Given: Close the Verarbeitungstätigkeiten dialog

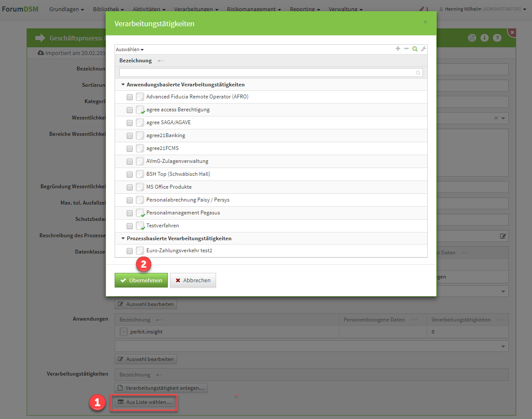Looking at the screenshot, I should (x=425, y=22).
